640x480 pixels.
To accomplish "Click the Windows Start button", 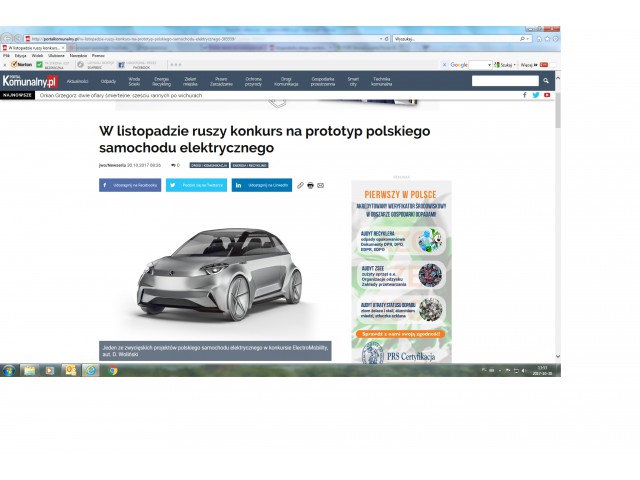I will pyautogui.click(x=8, y=370).
